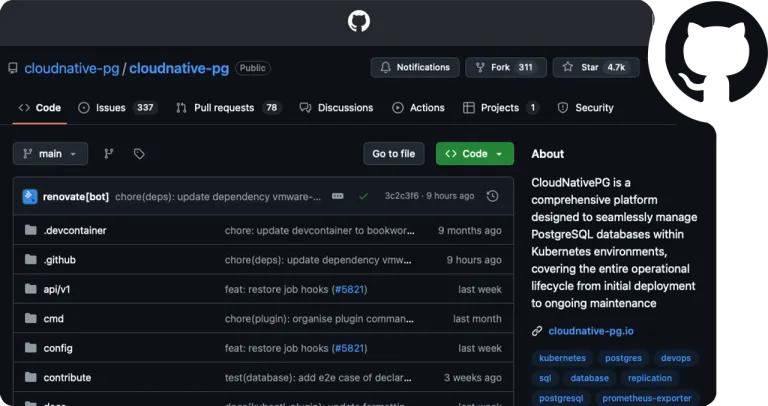Click the 78 pull requests counter badge
Screen dimensions: 768x406
click(272, 108)
